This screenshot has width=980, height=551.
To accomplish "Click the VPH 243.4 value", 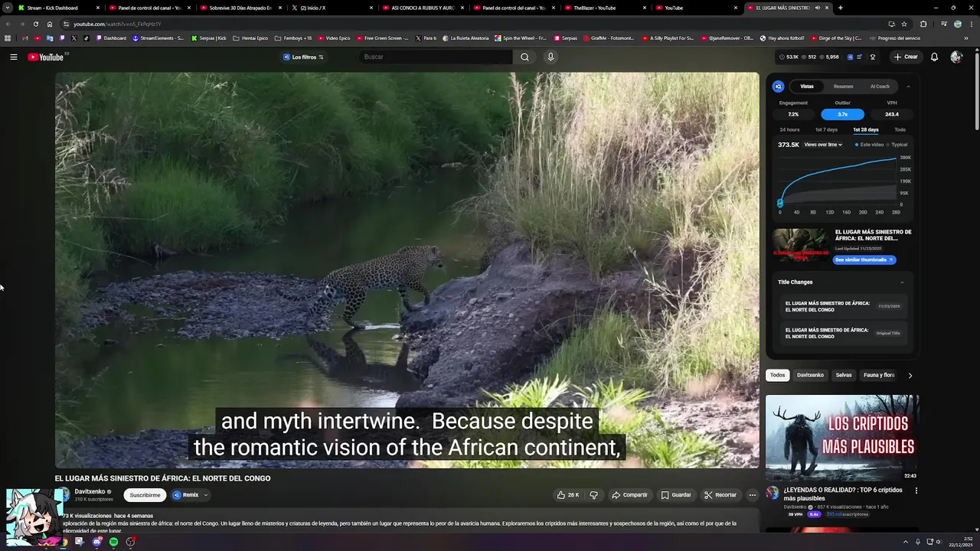I will (891, 114).
